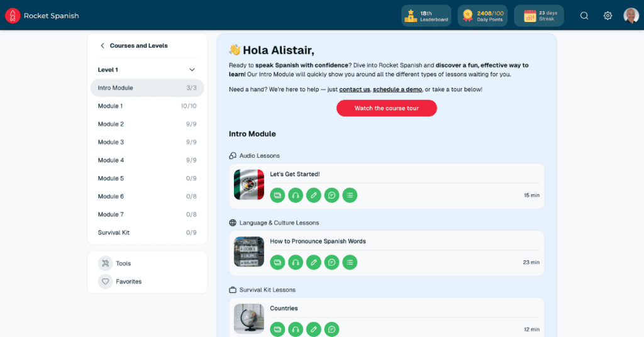This screenshot has height=337, width=644.
Task: Open flashcards for How to Pronounce Spanish Words
Action: pyautogui.click(x=277, y=262)
